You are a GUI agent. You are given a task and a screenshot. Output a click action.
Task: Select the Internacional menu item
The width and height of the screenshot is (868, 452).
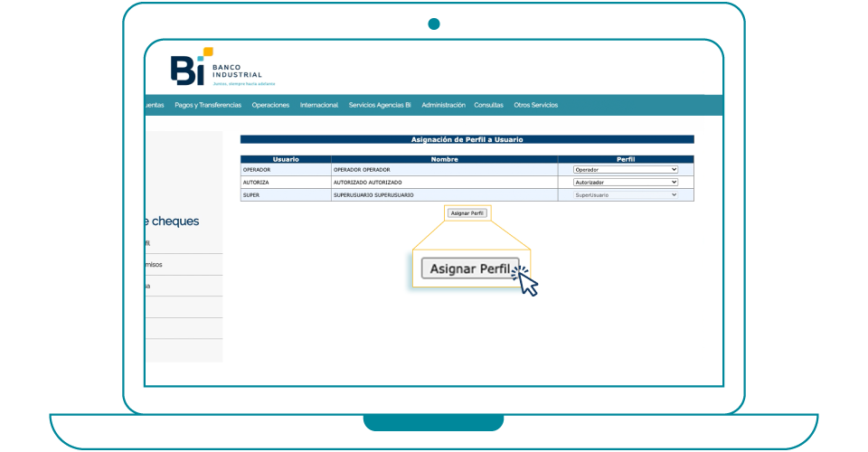[319, 105]
